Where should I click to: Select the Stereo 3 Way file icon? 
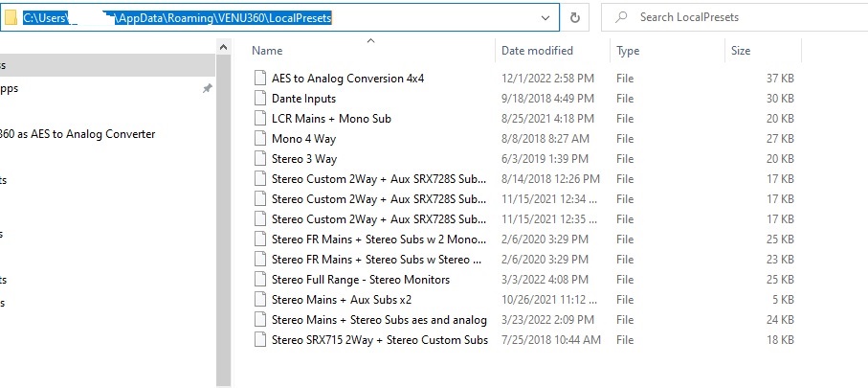click(260, 158)
